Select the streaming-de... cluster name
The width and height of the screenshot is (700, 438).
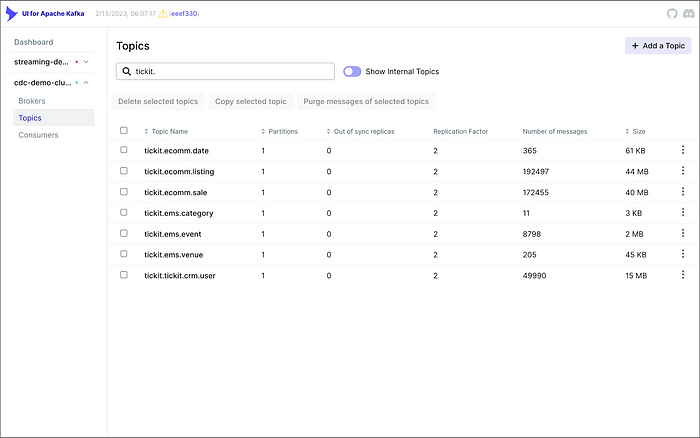pos(41,62)
